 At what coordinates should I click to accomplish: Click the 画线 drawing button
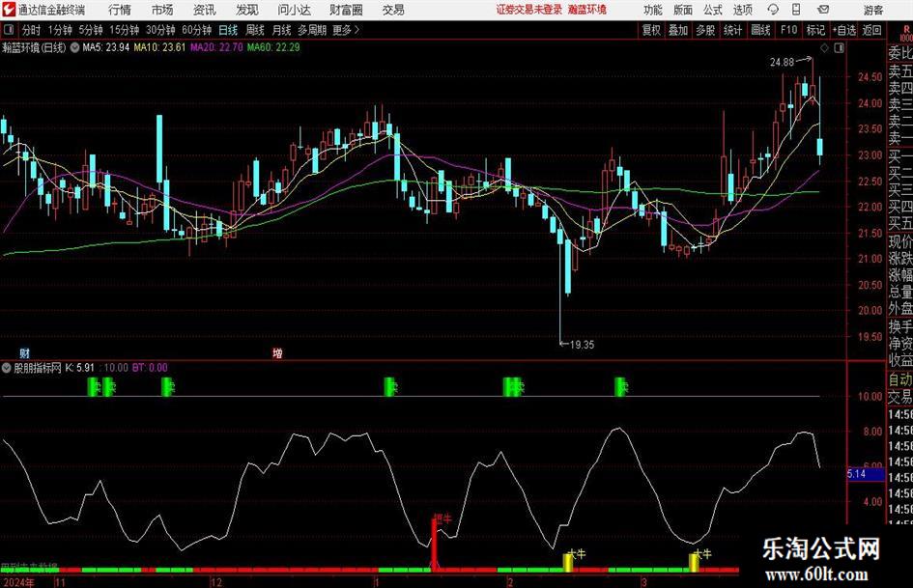(x=760, y=30)
